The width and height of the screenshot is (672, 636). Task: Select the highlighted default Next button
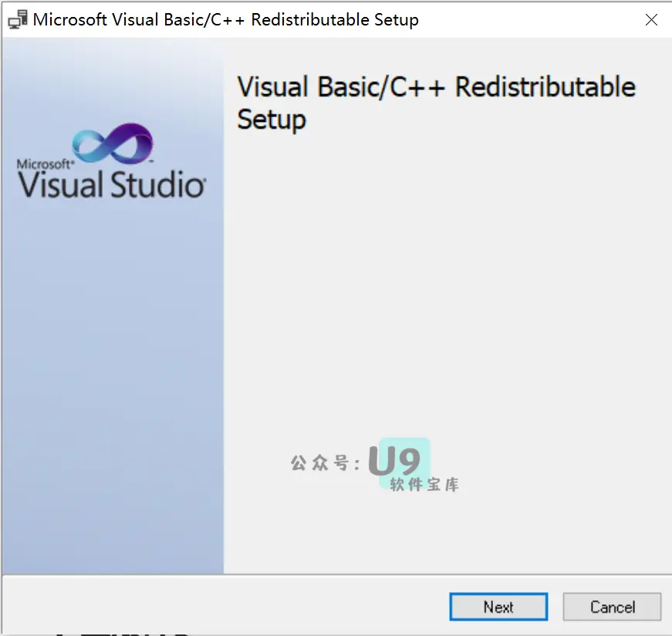pos(498,607)
